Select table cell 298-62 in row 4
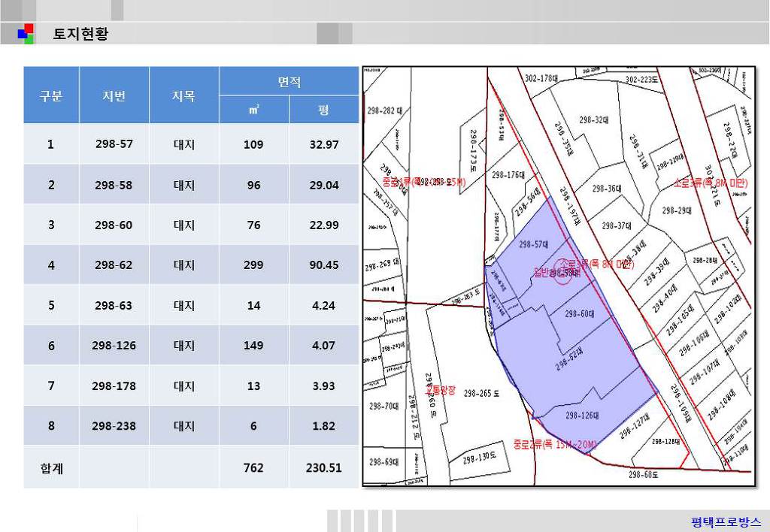Screen dimensions: 770x532 [x=114, y=265]
